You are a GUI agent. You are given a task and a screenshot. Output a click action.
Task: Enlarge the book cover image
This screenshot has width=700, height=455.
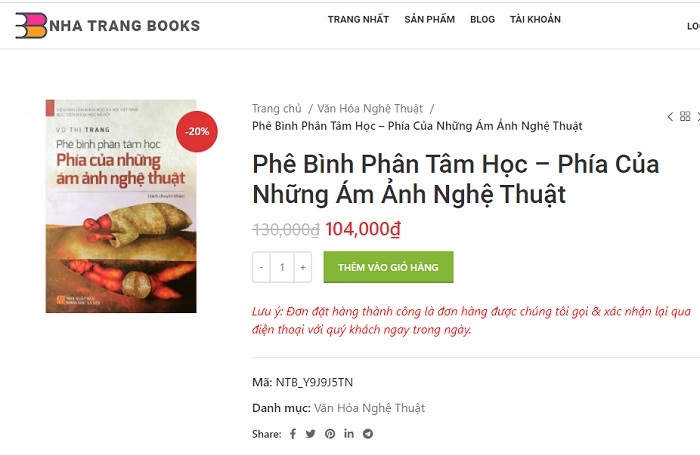(x=121, y=206)
